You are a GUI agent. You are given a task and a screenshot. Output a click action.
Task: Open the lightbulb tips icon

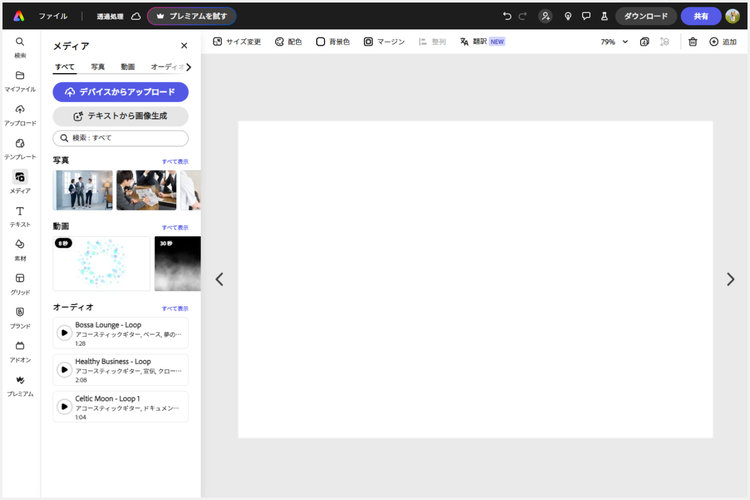coord(568,16)
